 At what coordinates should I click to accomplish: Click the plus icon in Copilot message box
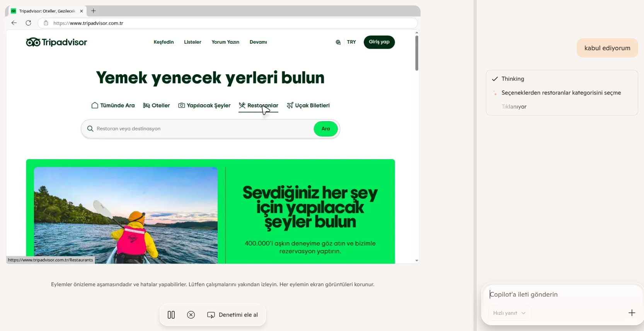point(632,313)
